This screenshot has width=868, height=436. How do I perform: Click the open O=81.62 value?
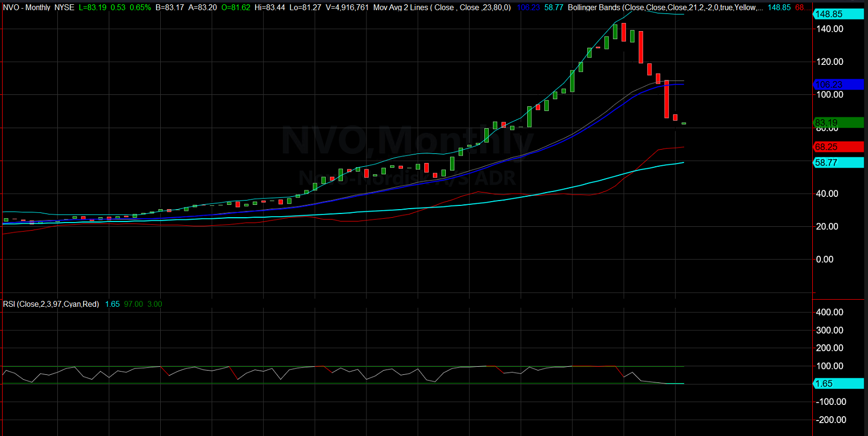tap(236, 8)
